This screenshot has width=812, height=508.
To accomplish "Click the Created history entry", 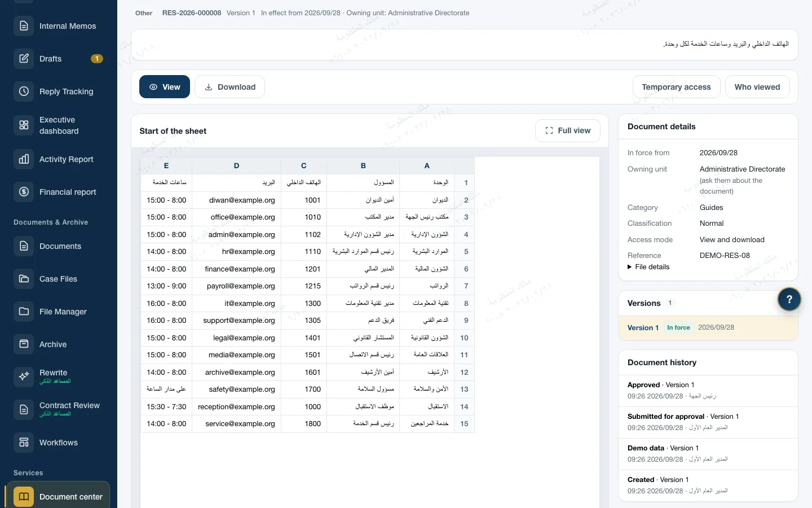I will point(708,485).
